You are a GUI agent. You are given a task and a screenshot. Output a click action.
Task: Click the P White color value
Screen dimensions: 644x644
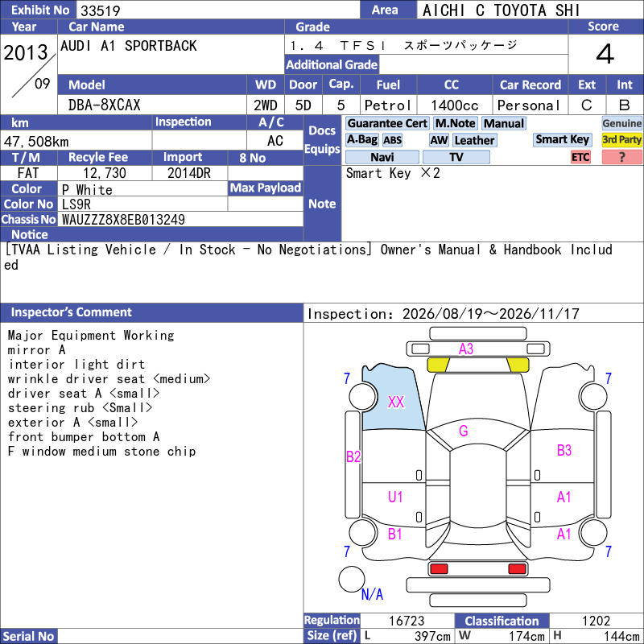point(87,189)
